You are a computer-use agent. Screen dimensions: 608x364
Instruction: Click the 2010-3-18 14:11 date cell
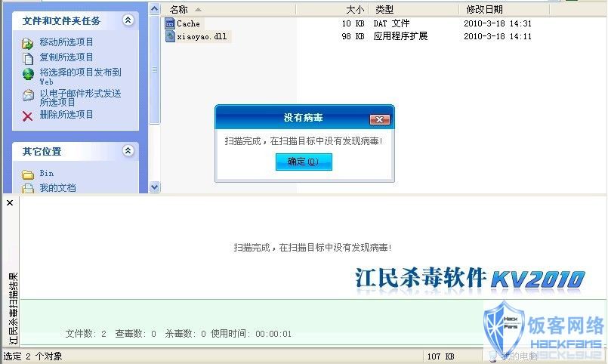pos(498,36)
